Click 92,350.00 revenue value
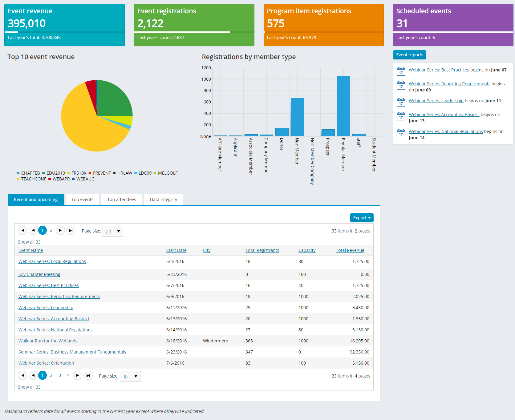This screenshot has width=515, height=420. click(359, 352)
